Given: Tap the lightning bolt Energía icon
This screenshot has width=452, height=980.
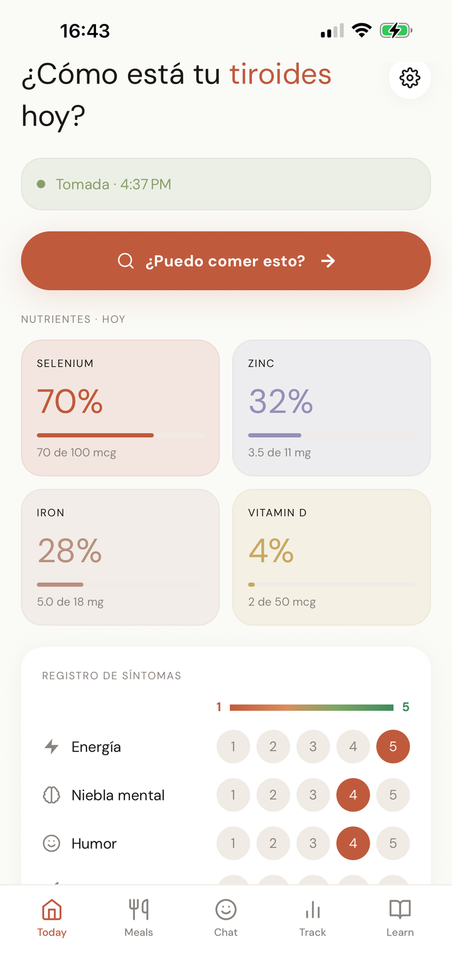Looking at the screenshot, I should coord(51,746).
